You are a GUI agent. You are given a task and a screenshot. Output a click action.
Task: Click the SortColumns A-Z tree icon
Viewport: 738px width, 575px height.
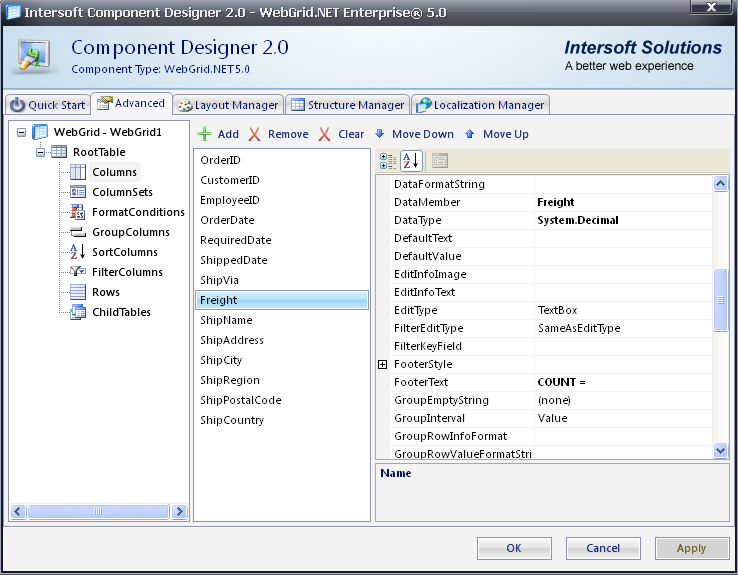(x=78, y=252)
